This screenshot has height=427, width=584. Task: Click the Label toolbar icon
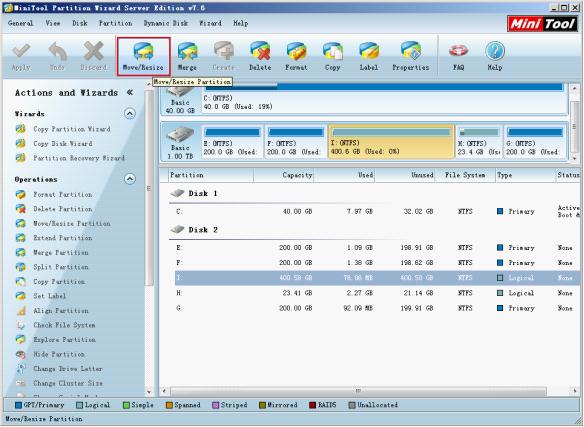[x=369, y=56]
